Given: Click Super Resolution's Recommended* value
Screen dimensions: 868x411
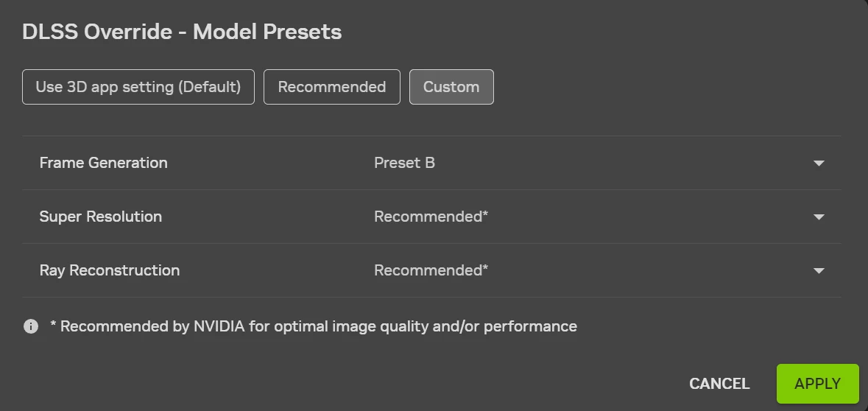Looking at the screenshot, I should [431, 217].
